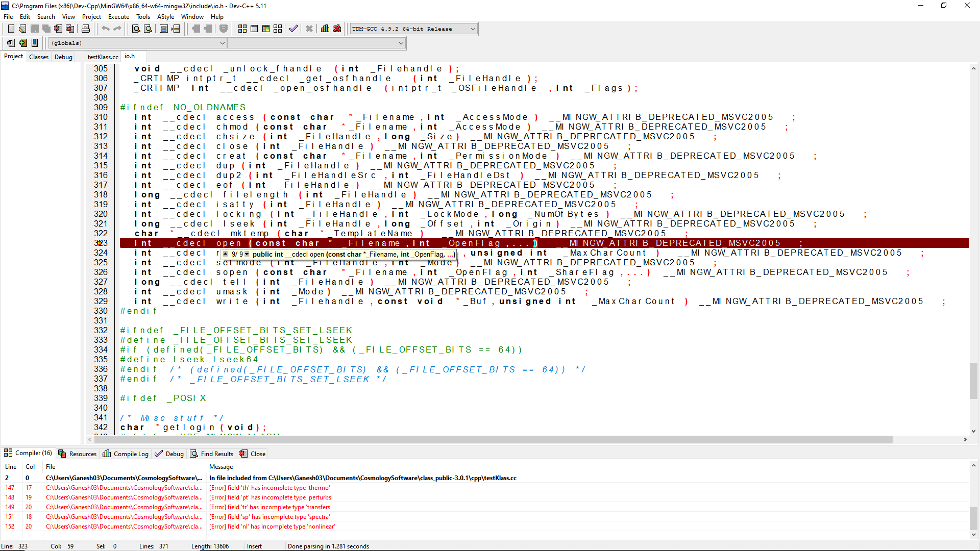This screenshot has width=980, height=551.
Task: Select error row 'thermo' incomplete type
Action: 485,487
